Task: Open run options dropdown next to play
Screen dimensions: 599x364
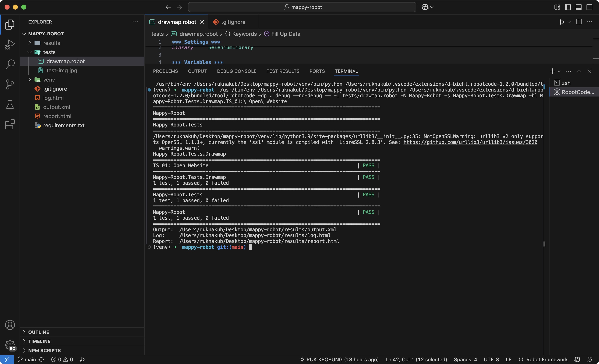Action: click(x=569, y=22)
